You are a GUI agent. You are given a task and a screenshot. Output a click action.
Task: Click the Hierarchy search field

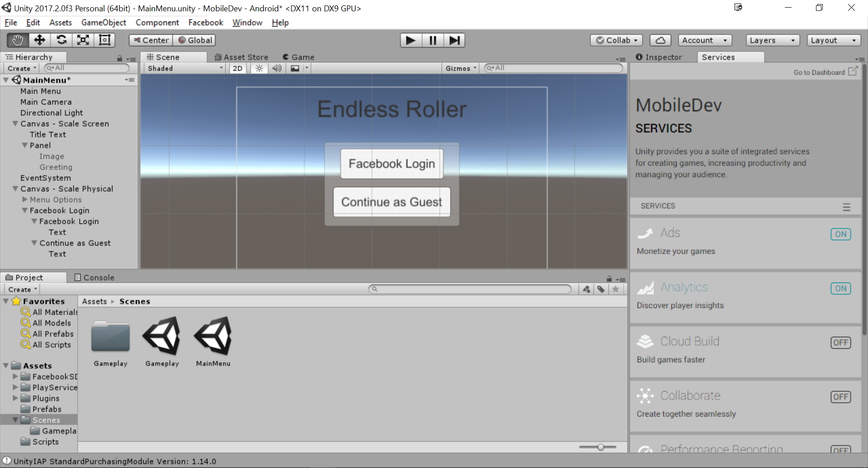[86, 68]
